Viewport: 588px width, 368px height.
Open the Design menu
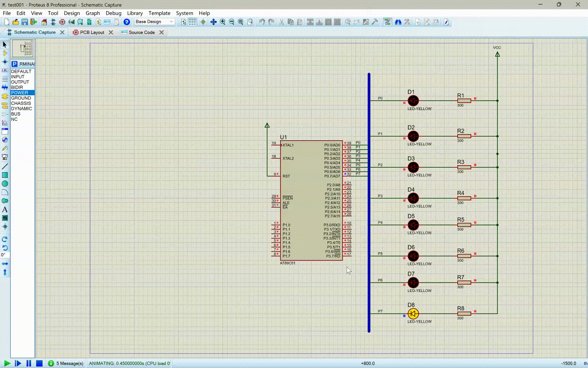(x=72, y=13)
